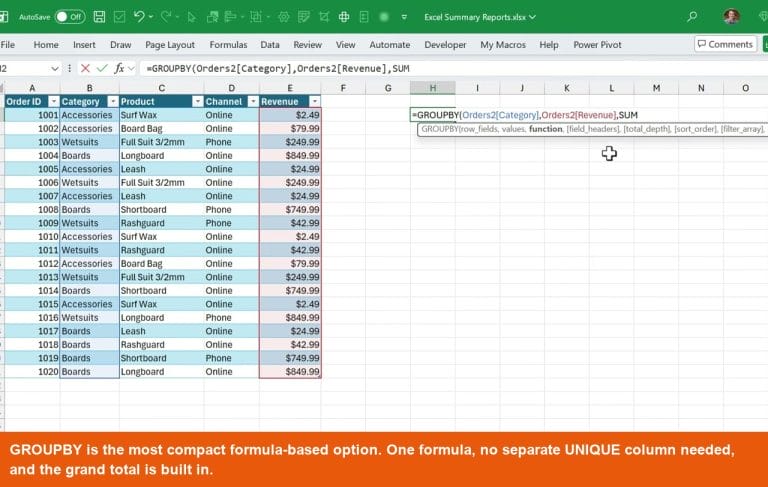The image size is (768, 487).
Task: Click the Search magnifier icon in title bar
Action: [x=692, y=17]
